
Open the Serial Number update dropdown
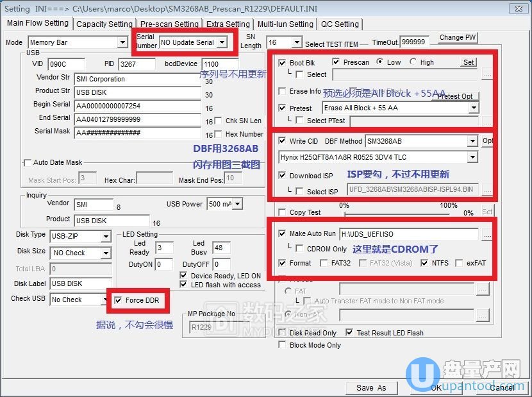tap(221, 42)
